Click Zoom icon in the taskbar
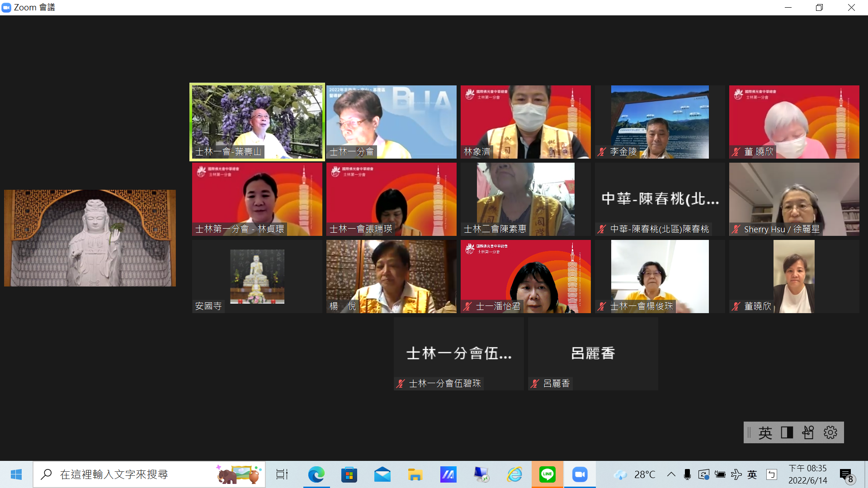Image resolution: width=868 pixels, height=488 pixels. 580,474
